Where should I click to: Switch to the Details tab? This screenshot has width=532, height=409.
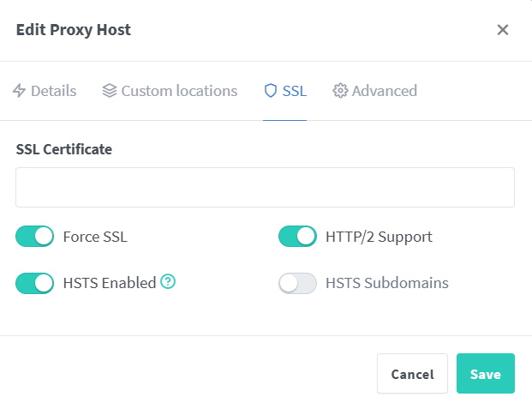click(x=53, y=91)
